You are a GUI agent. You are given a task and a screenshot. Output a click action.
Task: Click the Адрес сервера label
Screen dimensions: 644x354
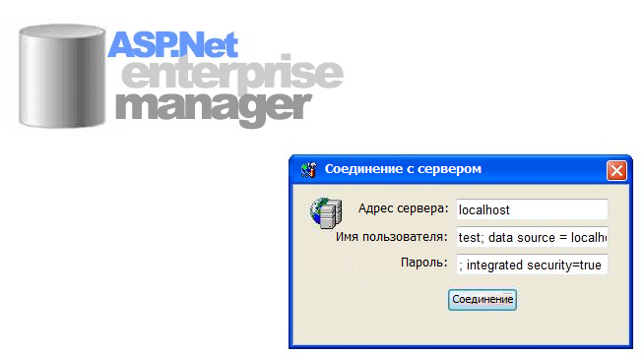click(404, 208)
